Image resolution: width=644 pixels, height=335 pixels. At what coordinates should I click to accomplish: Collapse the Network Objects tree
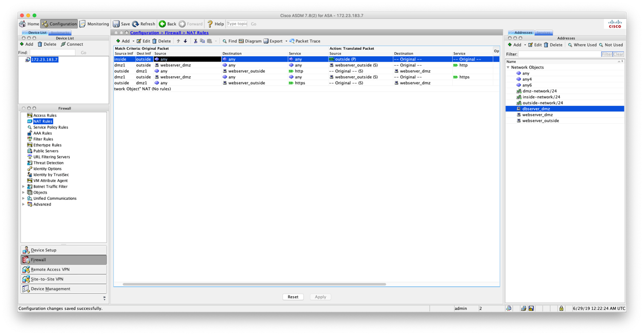point(508,67)
